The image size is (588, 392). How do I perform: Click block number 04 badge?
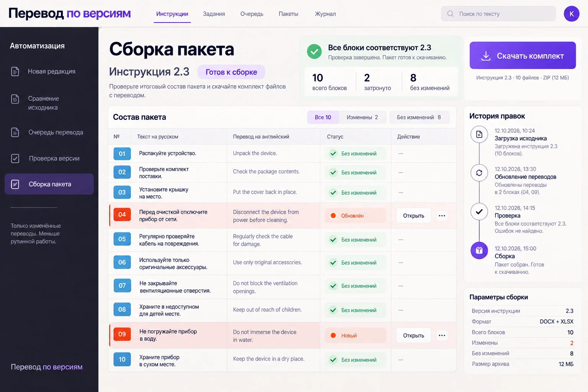coord(122,215)
